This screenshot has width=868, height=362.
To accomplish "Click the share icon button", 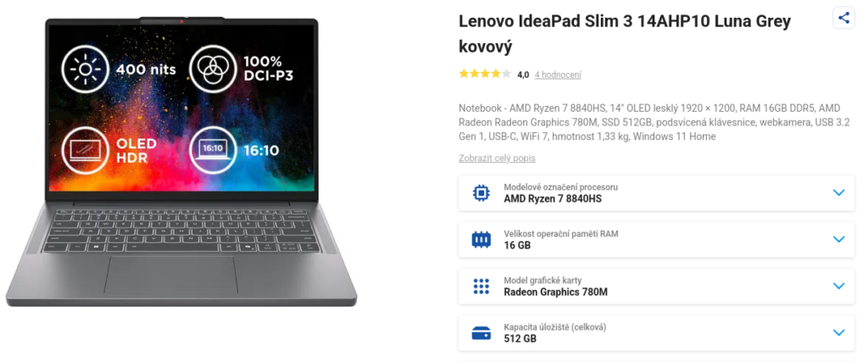I will pos(843,18).
